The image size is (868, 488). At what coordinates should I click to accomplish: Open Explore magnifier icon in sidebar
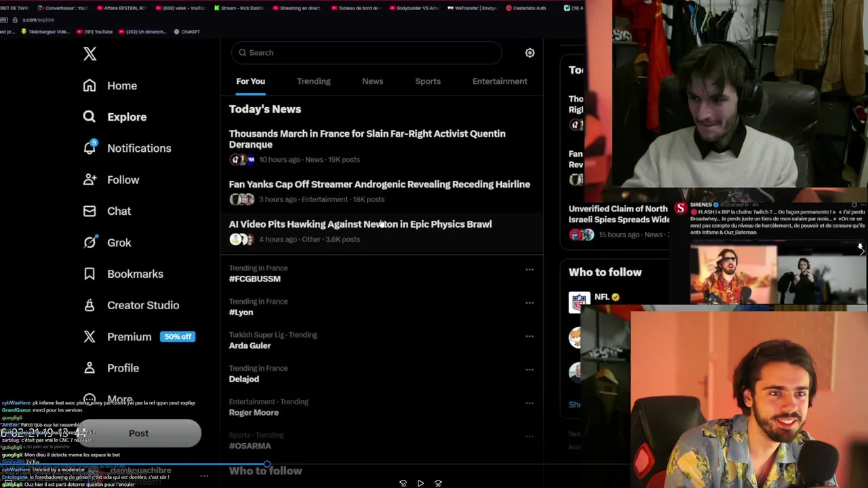tap(90, 117)
